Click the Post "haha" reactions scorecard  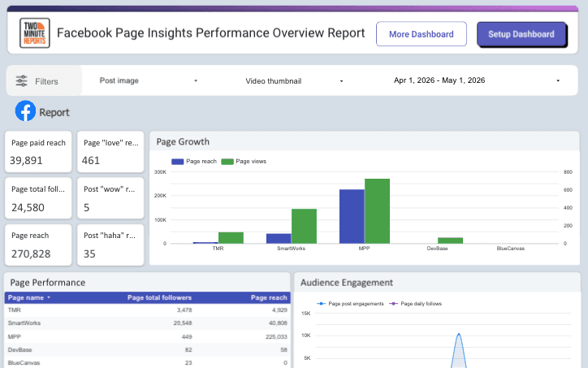[110, 245]
